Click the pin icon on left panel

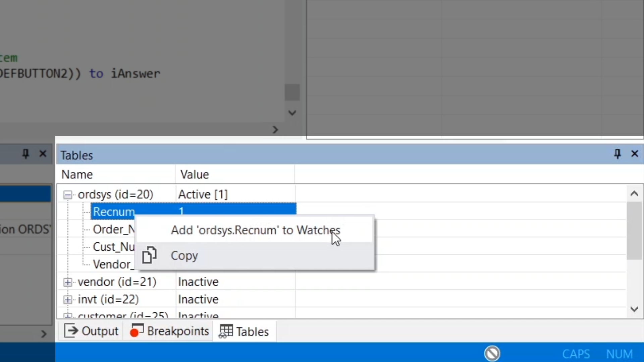coord(25,154)
